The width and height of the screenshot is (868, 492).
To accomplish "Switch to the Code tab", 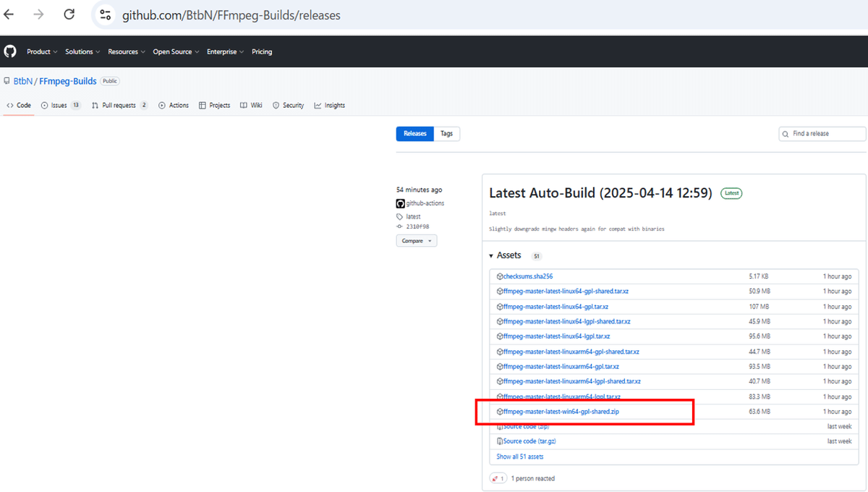I will tap(19, 106).
